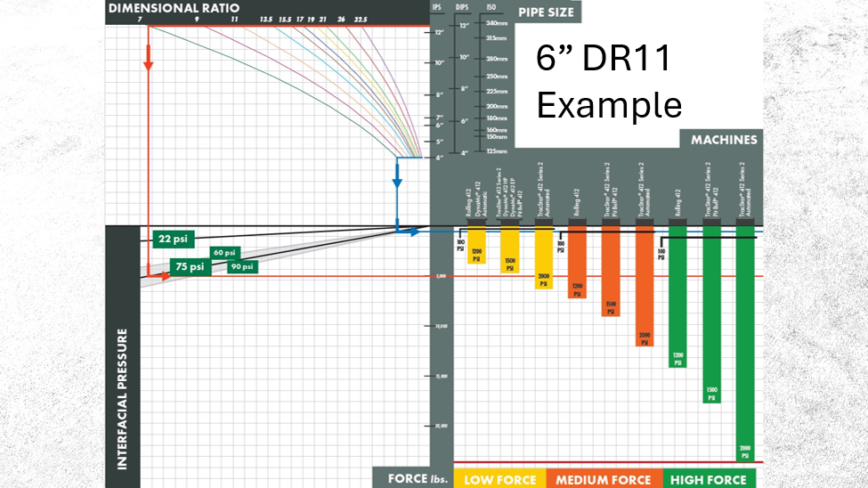Click the 250mm ISO size label
This screenshot has height=488, width=868.
[x=497, y=77]
